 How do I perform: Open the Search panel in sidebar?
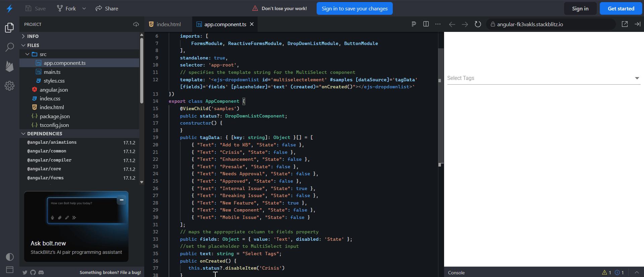pyautogui.click(x=9, y=47)
